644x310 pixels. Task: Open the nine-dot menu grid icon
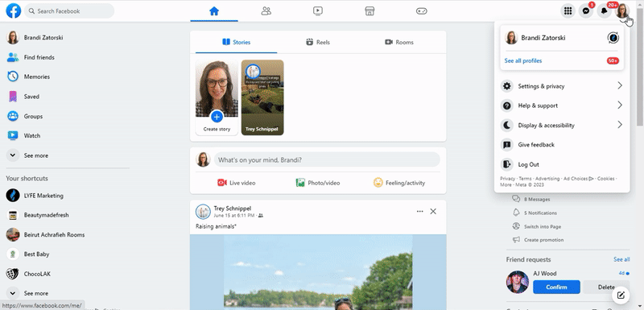pos(568,11)
